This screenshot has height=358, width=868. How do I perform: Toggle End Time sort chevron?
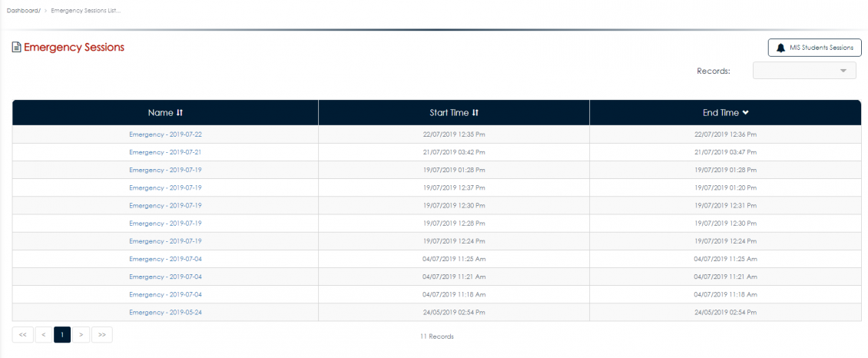click(745, 113)
